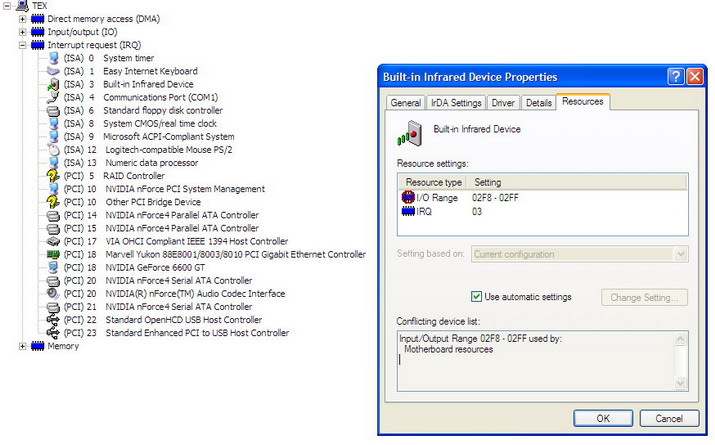This screenshot has width=715, height=445.
Task: Click down arrow of conflicting device list scrollbar
Action: pos(680,383)
